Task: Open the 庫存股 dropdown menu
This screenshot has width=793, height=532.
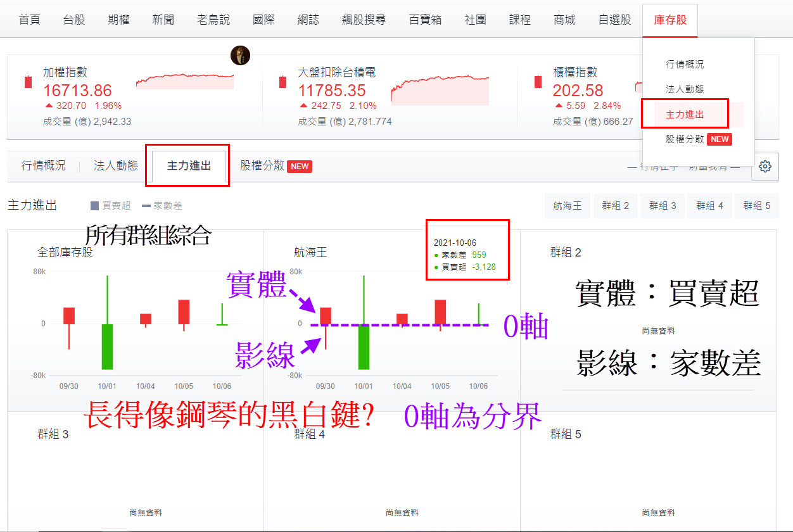Action: click(x=669, y=19)
